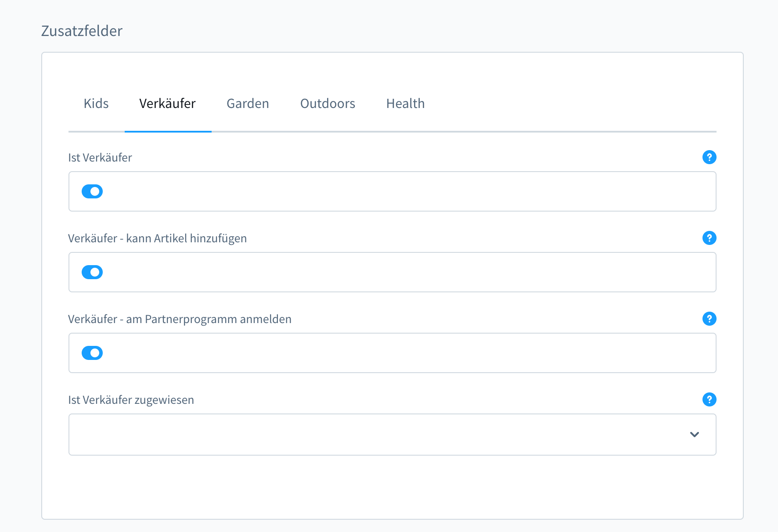
Task: Open the Outdoors tab
Action: coord(328,104)
